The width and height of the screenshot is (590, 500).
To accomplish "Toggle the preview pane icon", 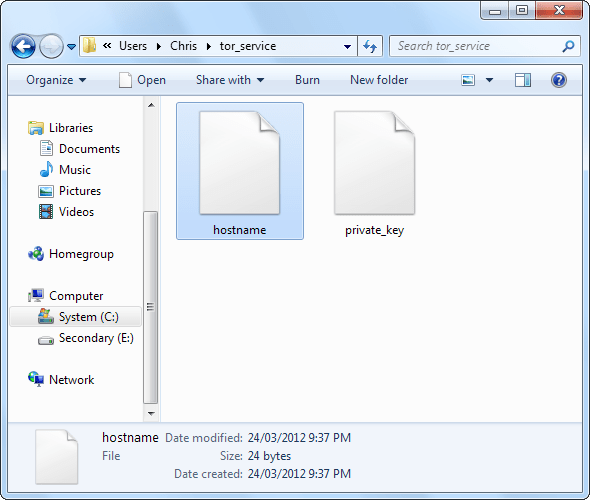I will click(x=523, y=80).
